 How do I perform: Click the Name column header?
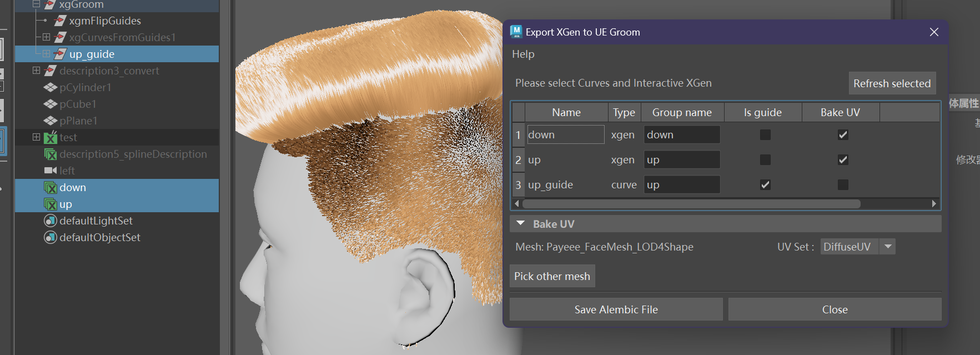pyautogui.click(x=566, y=112)
